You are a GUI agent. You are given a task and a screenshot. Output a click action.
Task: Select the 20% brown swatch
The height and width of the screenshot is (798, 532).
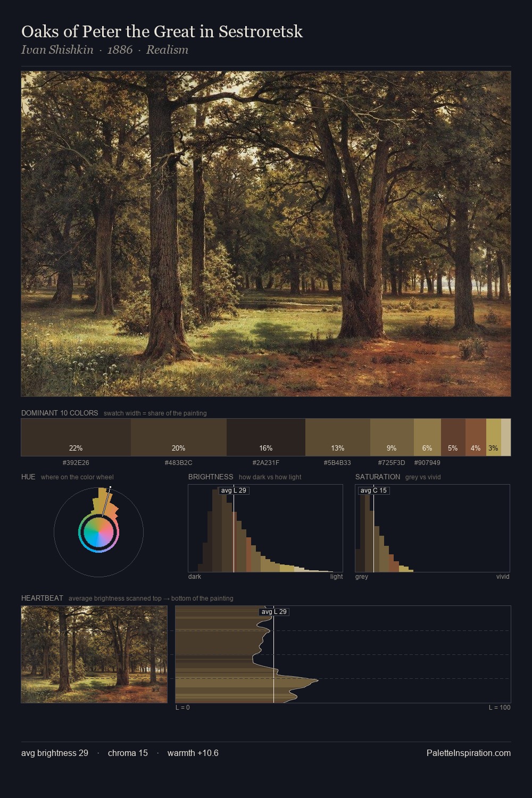click(179, 437)
